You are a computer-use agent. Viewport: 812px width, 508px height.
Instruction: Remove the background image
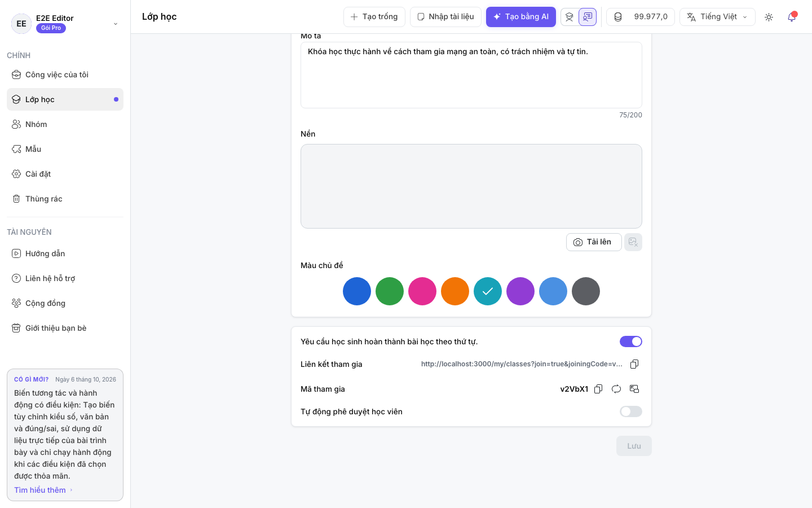633,242
